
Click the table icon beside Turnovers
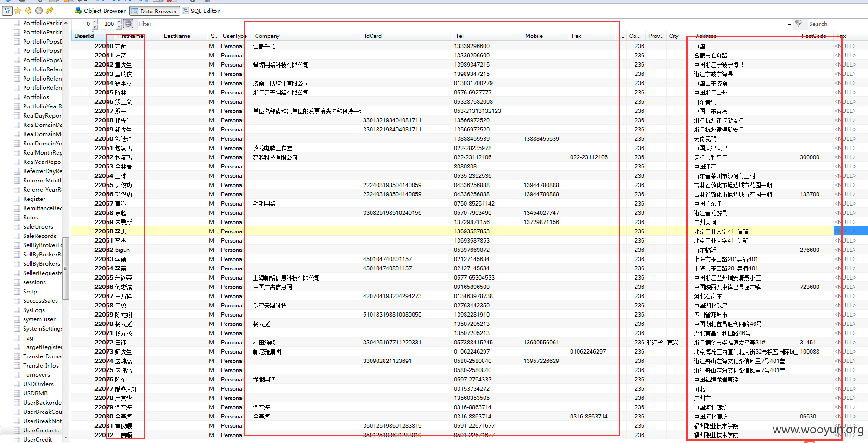pos(17,375)
